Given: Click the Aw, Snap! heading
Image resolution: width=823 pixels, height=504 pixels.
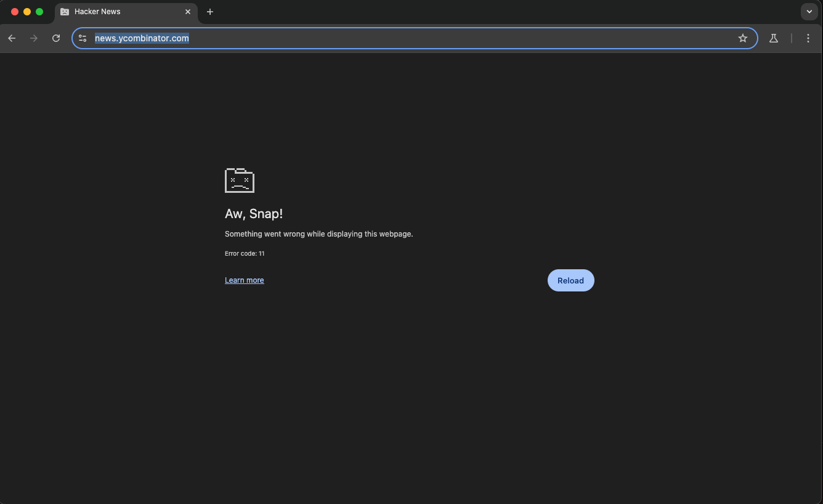Looking at the screenshot, I should 254,214.
